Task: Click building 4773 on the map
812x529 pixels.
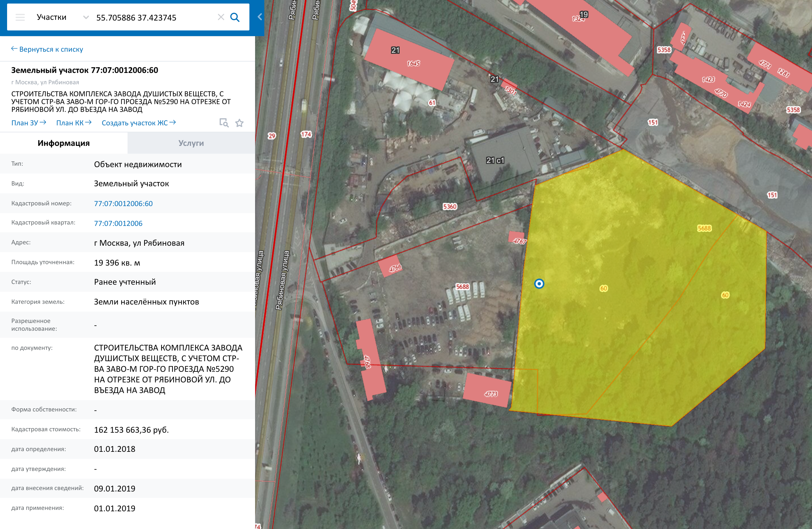Action: 488,391
